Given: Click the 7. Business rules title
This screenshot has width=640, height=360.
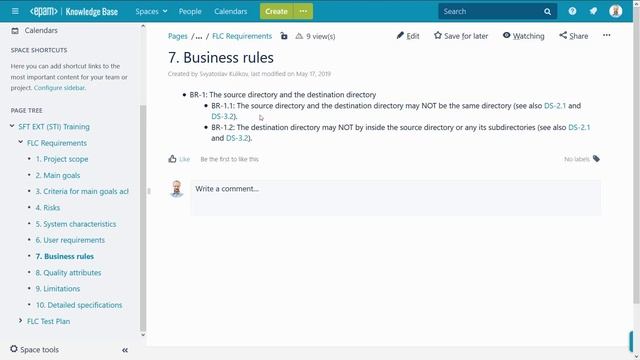Looking at the screenshot, I should coord(221,58).
